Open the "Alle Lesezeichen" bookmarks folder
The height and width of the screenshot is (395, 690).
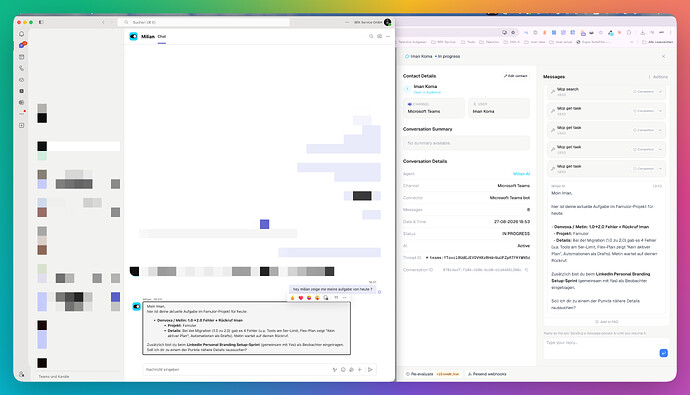click(x=657, y=42)
